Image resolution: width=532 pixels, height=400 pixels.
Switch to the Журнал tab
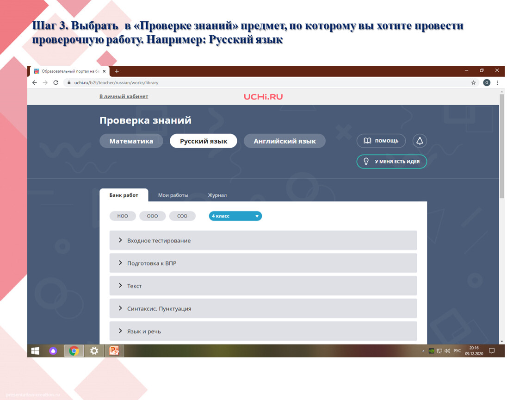[217, 195]
